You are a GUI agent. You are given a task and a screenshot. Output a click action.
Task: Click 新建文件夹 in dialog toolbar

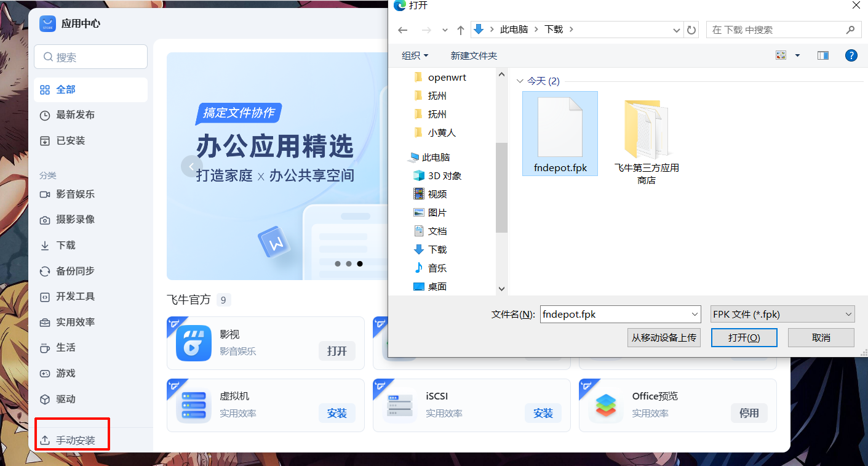coord(474,55)
